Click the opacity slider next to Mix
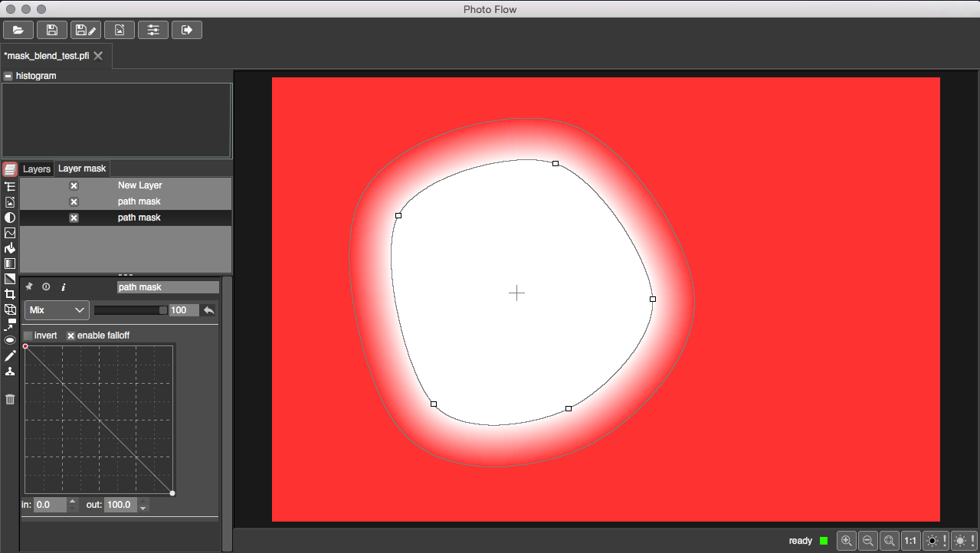The height and width of the screenshot is (553, 980). (x=130, y=310)
